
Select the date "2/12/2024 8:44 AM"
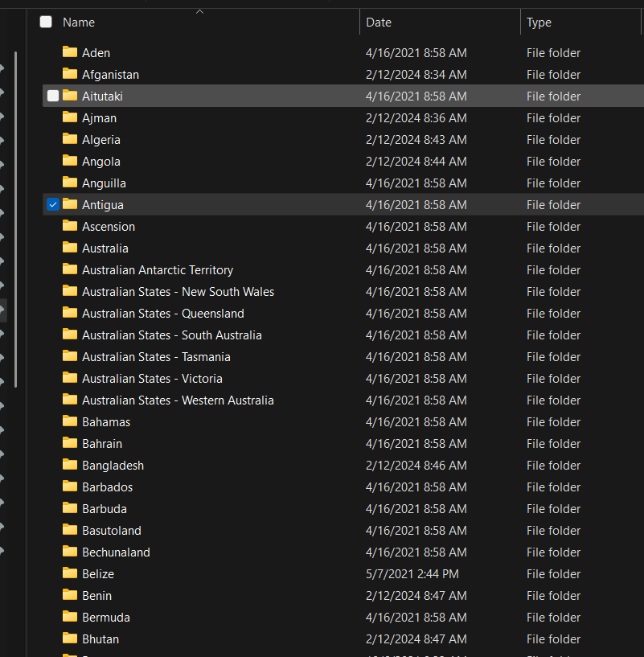[x=416, y=162]
